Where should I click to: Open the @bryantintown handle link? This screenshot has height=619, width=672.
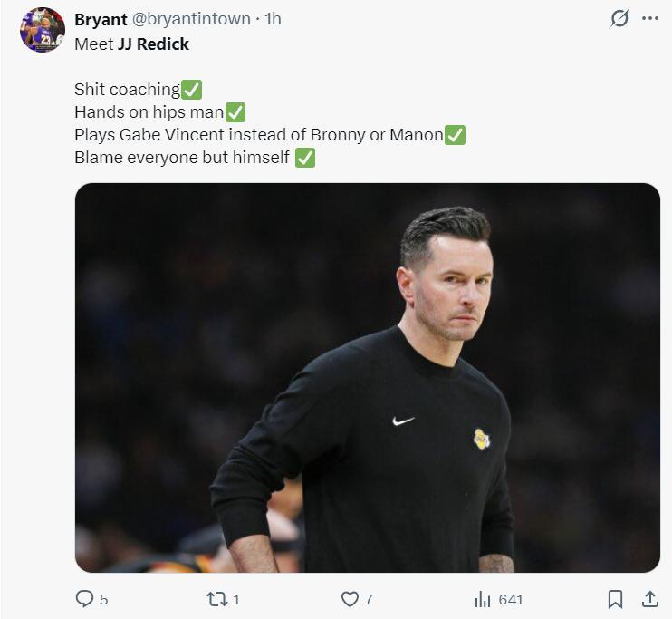tap(191, 19)
